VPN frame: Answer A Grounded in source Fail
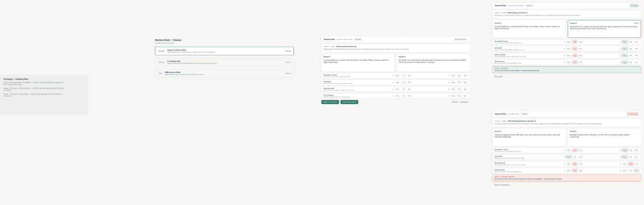 pyautogui.click(x=575, y=150)
